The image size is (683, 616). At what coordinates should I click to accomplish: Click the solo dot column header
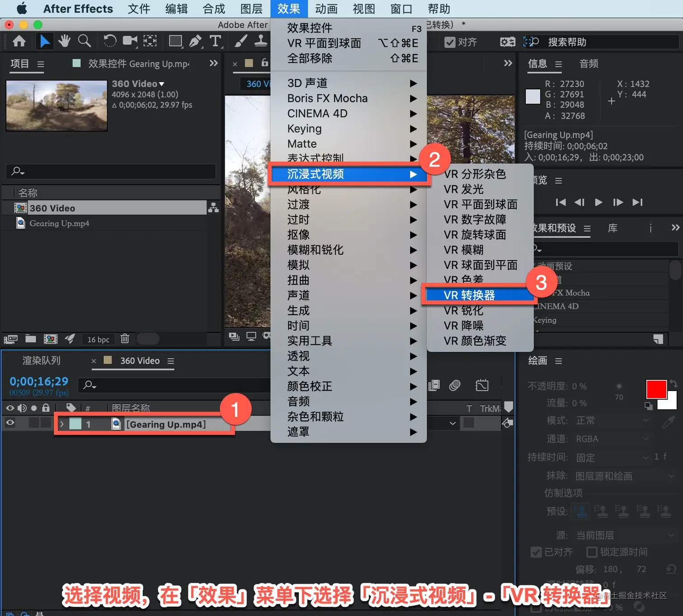(34, 408)
